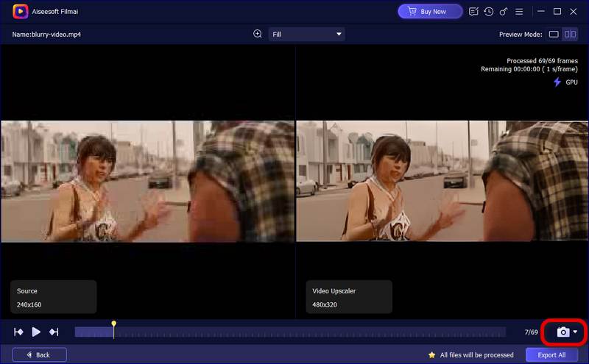Switch to split side-by-side preview mode

click(570, 34)
